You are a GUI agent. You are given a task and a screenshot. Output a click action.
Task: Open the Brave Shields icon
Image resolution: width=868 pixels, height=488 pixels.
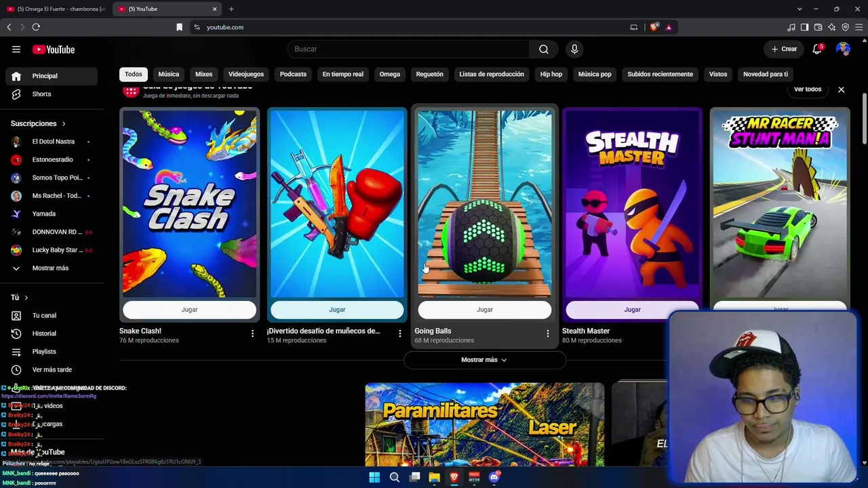[654, 27]
